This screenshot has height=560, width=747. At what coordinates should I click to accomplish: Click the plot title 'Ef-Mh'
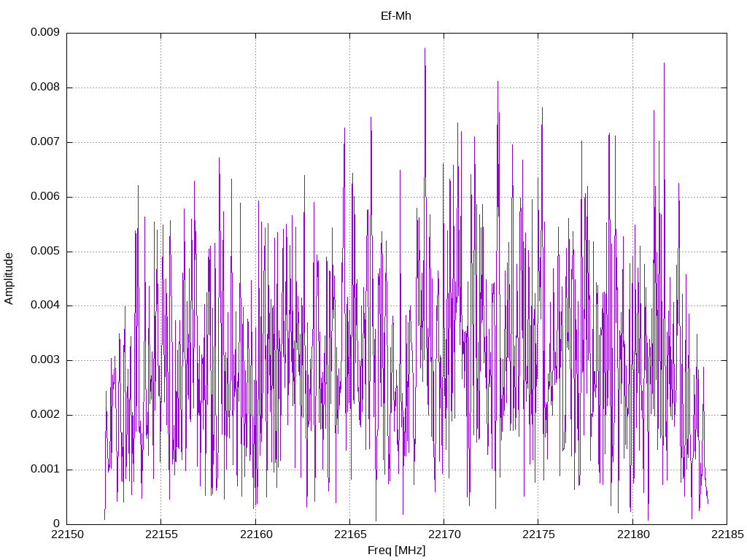coord(396,16)
